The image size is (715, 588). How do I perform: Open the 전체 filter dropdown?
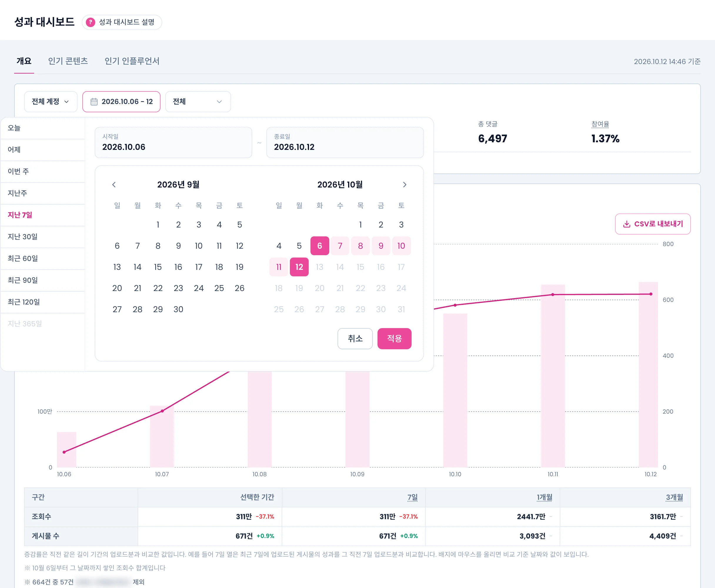[198, 102]
